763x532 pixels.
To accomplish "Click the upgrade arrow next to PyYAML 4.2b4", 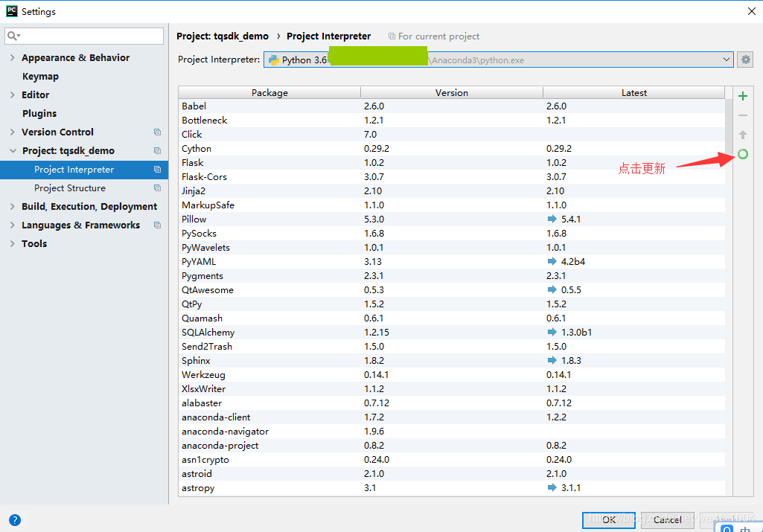I will tap(552, 261).
